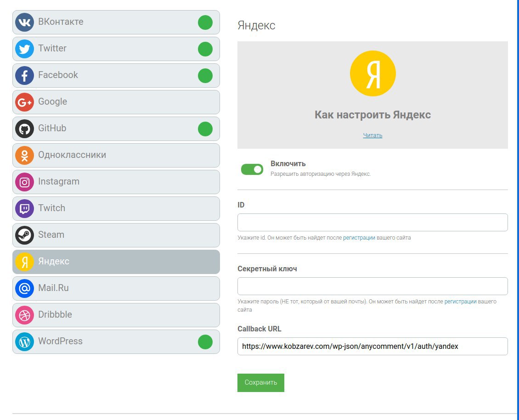Click the Twitter bird icon
The height and width of the screenshot is (420, 519).
click(24, 49)
